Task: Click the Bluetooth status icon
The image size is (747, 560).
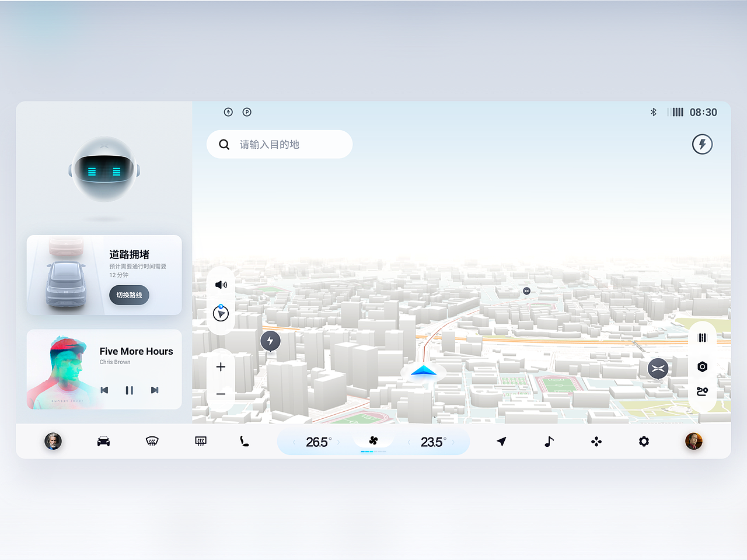Action: (654, 112)
